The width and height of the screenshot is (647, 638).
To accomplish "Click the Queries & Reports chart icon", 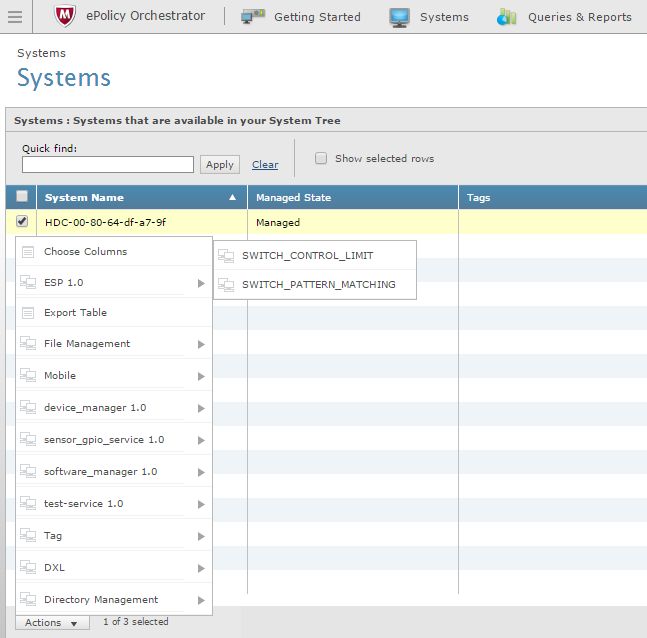I will click(x=507, y=17).
